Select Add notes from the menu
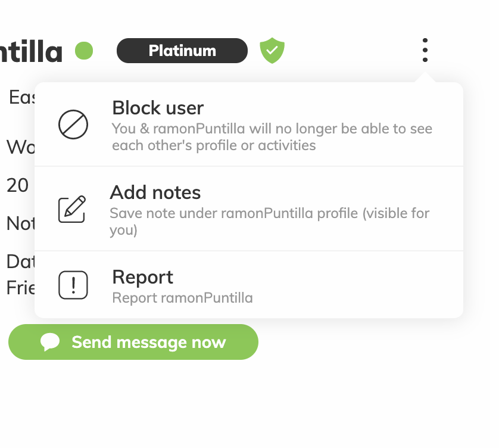The height and width of the screenshot is (448, 499). point(249,209)
